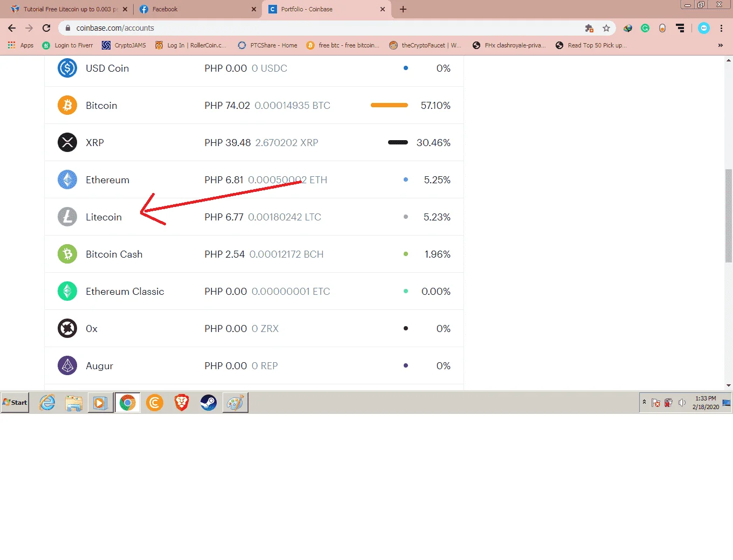Reload the Coinbase page

point(46,28)
